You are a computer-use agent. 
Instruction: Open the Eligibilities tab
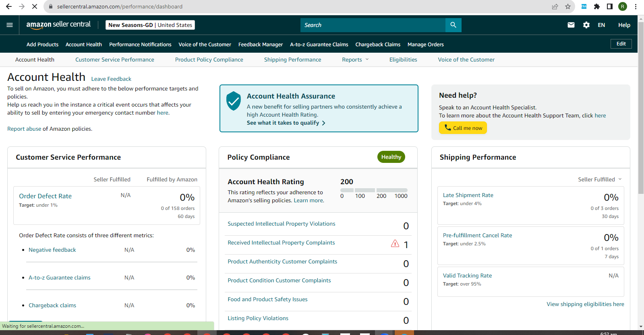(x=403, y=60)
